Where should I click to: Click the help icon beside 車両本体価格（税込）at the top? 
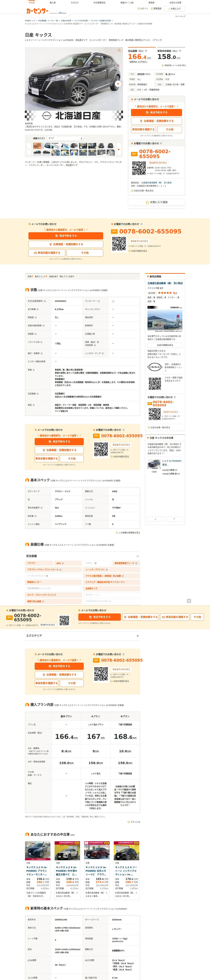(180, 51)
